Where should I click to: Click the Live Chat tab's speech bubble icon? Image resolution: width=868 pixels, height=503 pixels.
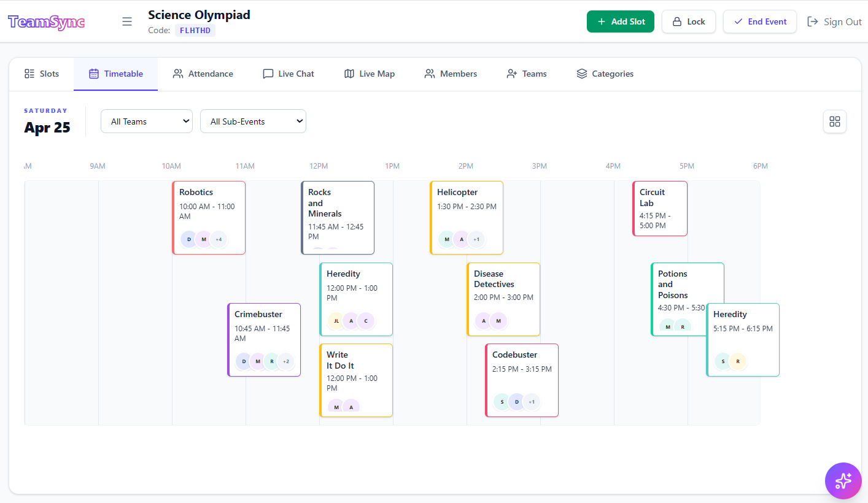click(268, 74)
